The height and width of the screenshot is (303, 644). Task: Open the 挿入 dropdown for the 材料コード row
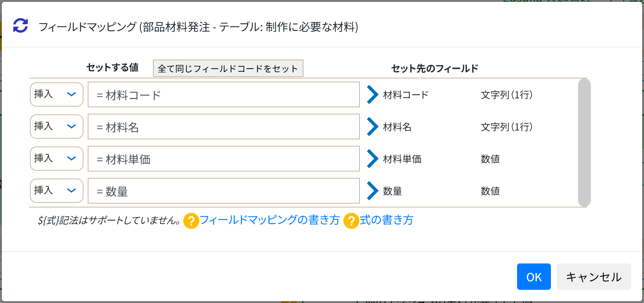click(x=57, y=94)
